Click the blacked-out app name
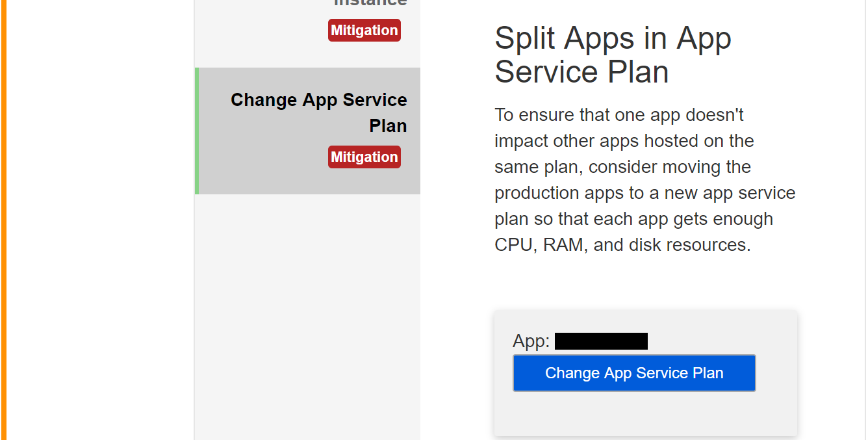 click(x=601, y=341)
